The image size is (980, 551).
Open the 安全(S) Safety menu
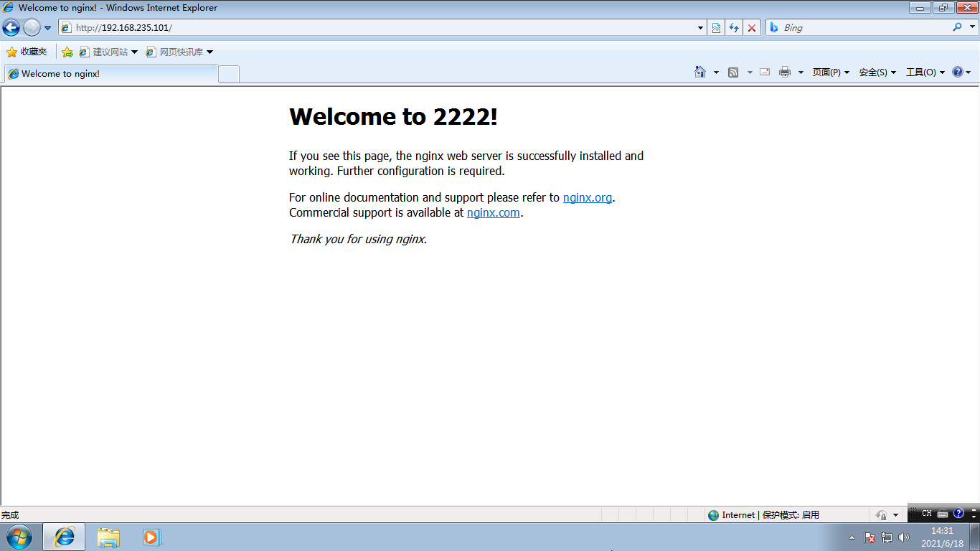point(877,72)
